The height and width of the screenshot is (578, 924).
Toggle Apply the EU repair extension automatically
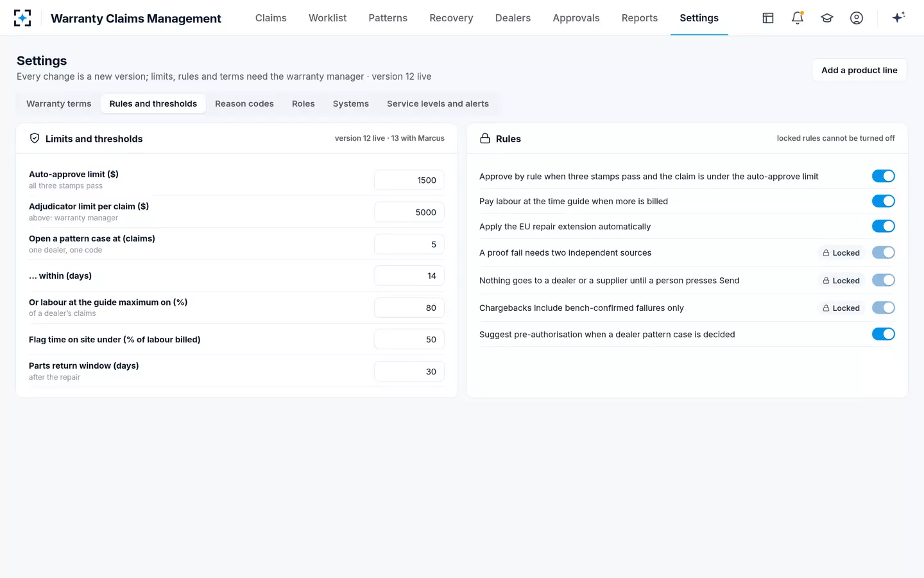tap(884, 226)
